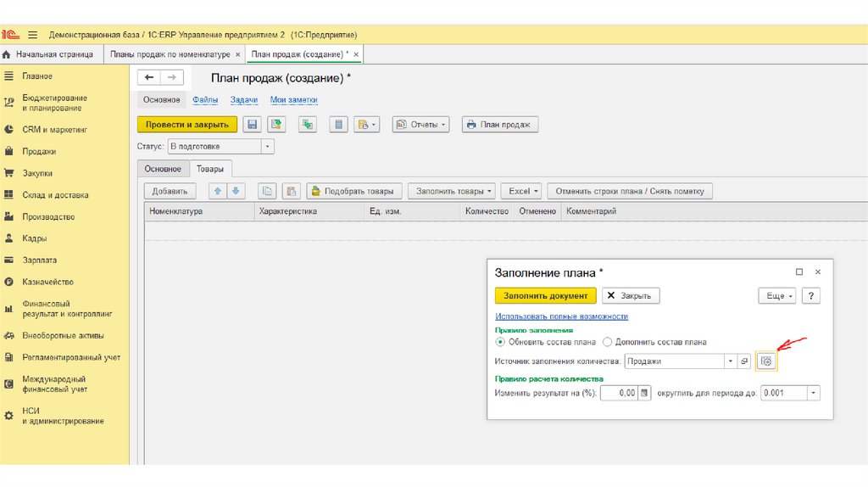Select 'Дополнить состав плана' radio button

click(607, 342)
